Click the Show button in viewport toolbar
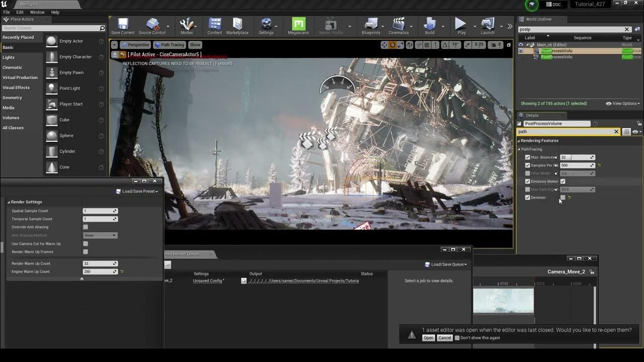 (x=195, y=45)
